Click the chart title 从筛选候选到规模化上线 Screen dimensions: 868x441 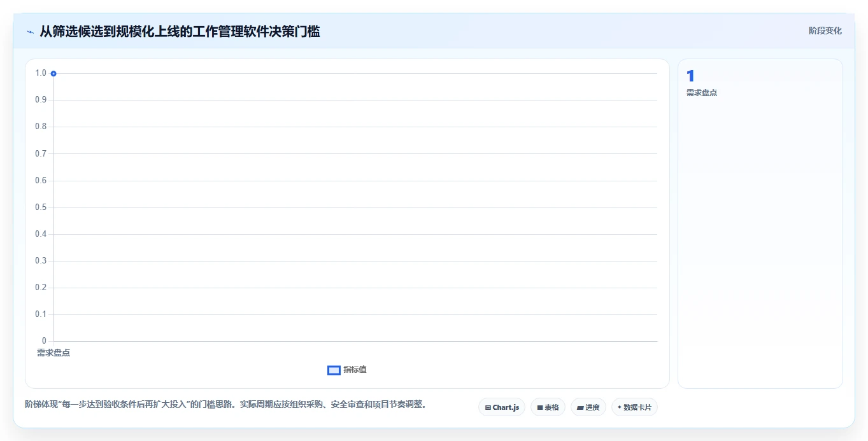coord(180,31)
